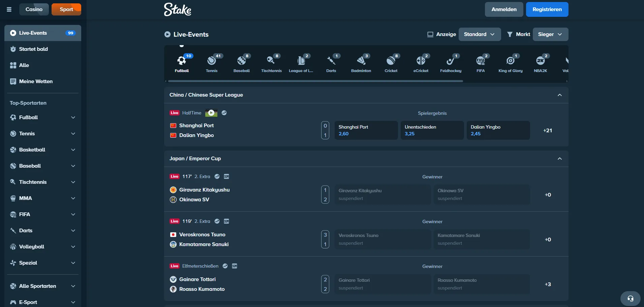Image resolution: width=644 pixels, height=307 pixels.
Task: Open scoreboard icon for Gainare Tottori match
Action: [235, 266]
